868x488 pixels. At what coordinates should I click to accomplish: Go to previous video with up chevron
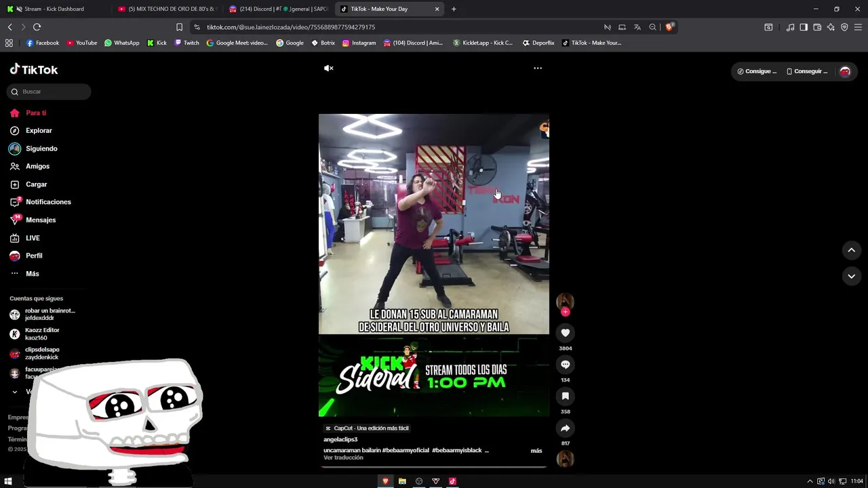coord(851,250)
